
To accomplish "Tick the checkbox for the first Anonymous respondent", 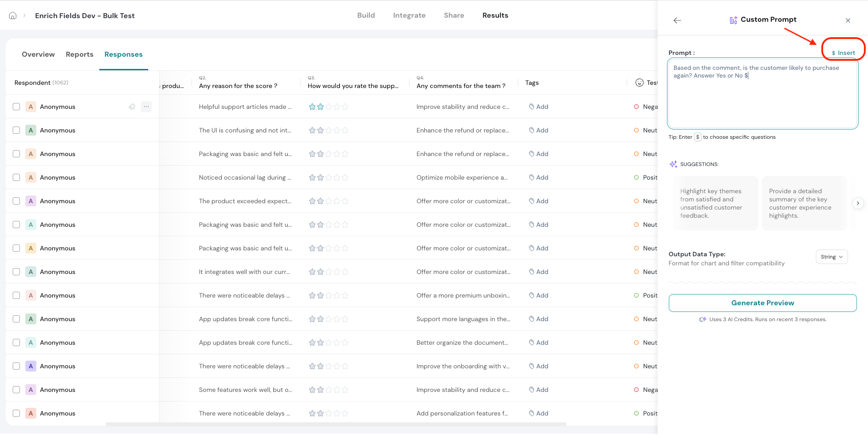I will (16, 107).
